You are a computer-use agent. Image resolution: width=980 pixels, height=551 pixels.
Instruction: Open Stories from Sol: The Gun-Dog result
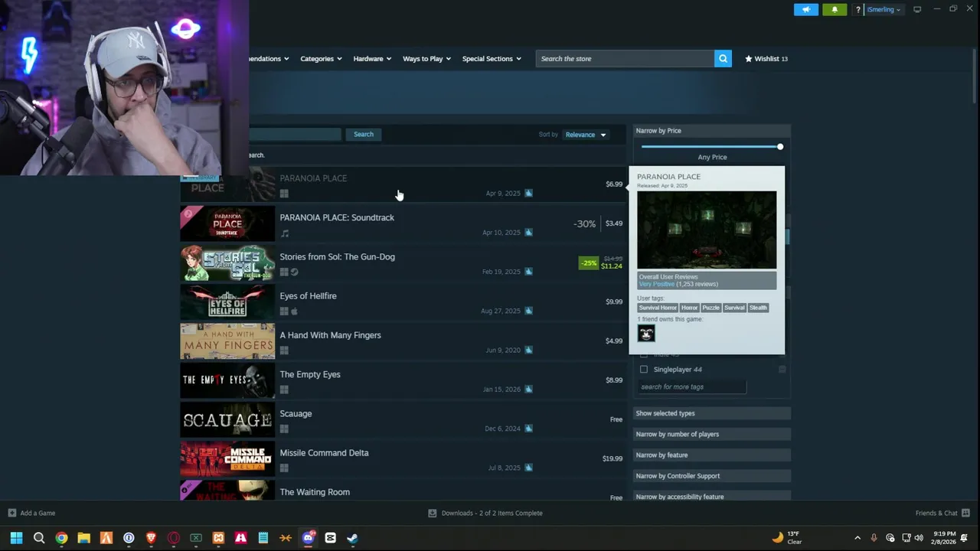tap(403, 262)
